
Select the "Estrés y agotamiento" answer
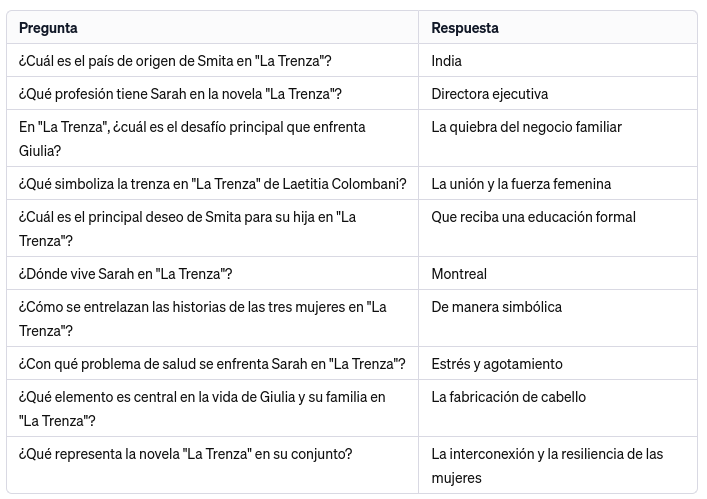click(x=497, y=364)
